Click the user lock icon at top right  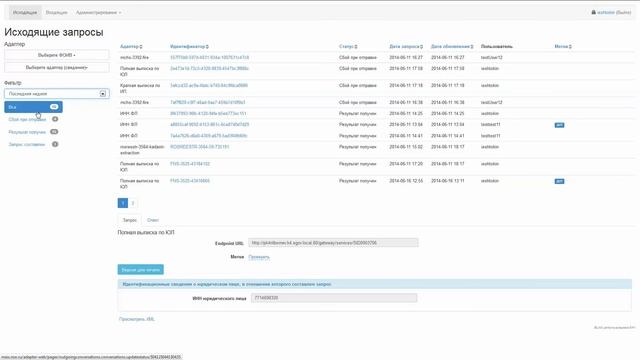click(593, 12)
